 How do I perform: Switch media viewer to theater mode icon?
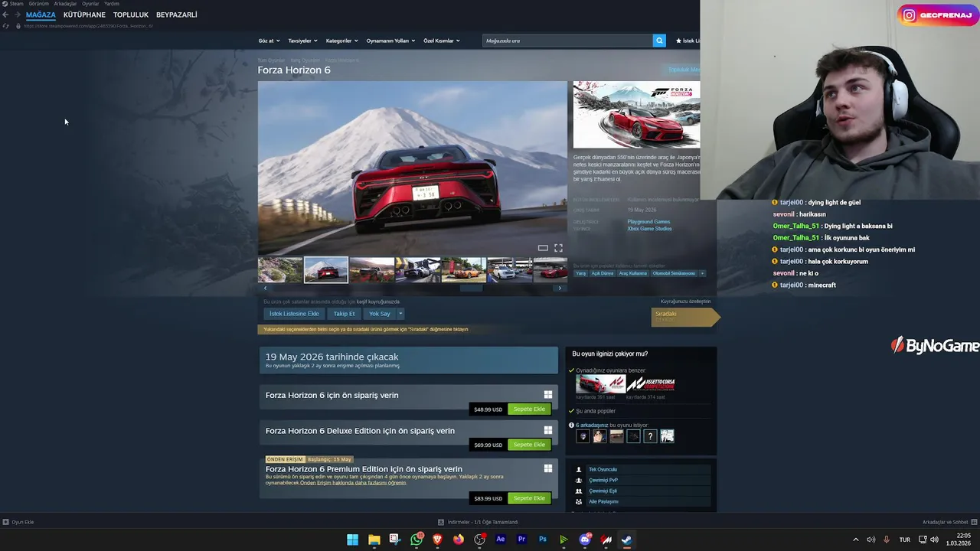(x=543, y=248)
